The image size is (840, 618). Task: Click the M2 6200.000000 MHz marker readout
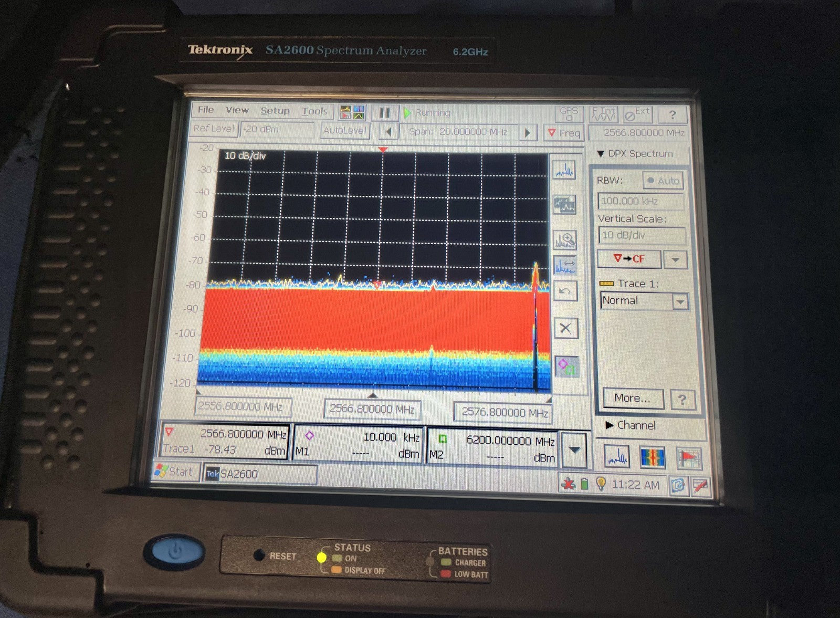point(492,448)
